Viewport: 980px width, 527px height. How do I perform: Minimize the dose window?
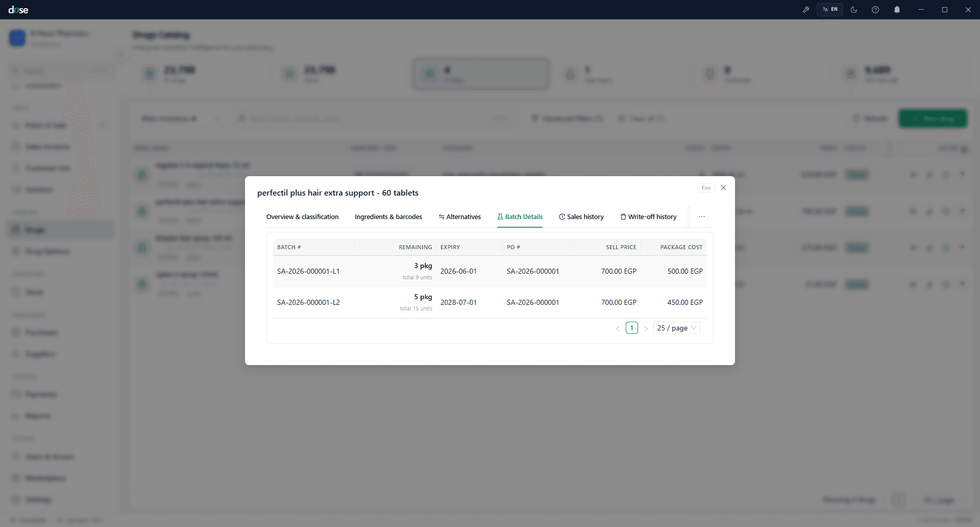click(x=921, y=10)
